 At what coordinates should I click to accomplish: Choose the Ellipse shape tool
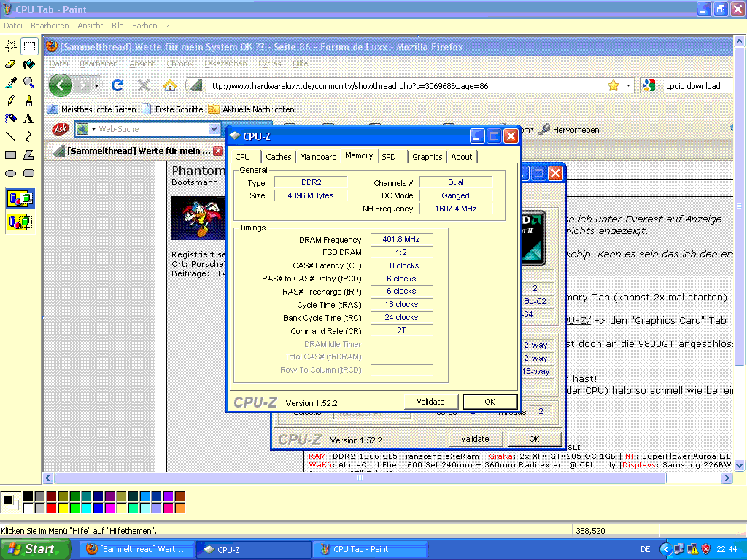[10, 174]
